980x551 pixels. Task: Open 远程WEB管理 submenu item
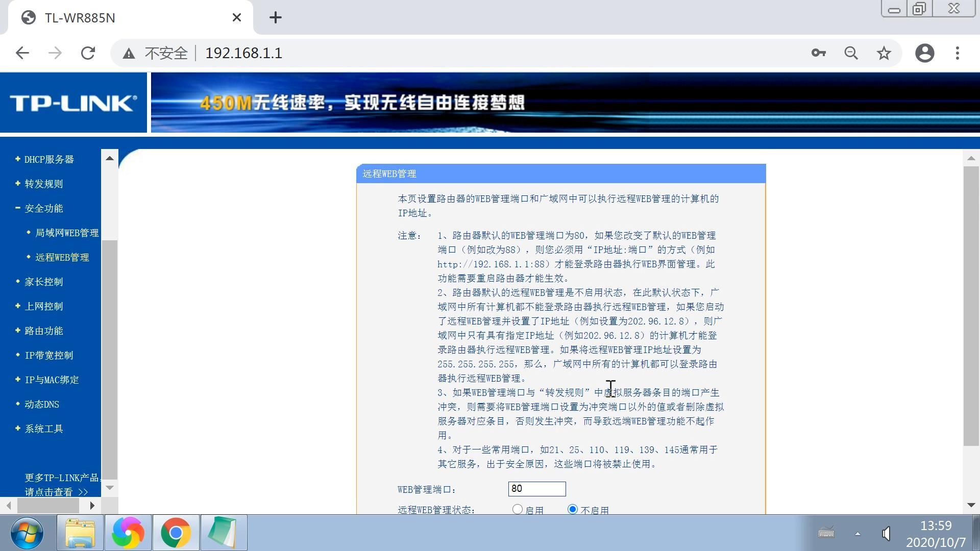[x=62, y=258]
